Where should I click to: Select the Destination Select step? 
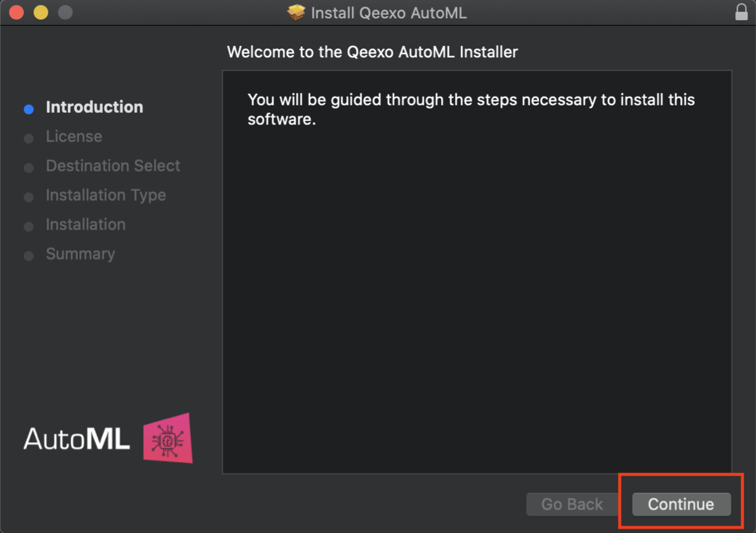coord(113,166)
